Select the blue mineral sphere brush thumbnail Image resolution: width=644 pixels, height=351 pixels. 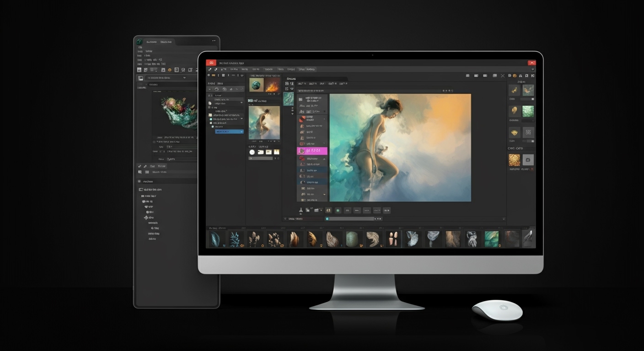tap(257, 85)
